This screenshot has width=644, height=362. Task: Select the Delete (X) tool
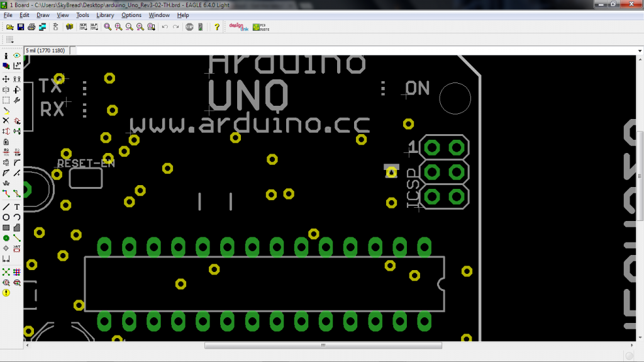6,121
